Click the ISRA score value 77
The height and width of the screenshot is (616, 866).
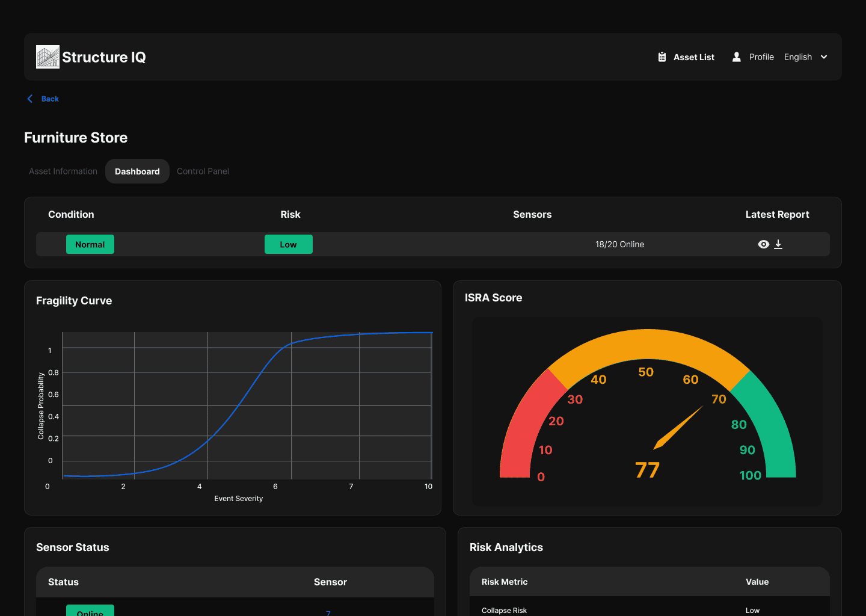point(648,470)
